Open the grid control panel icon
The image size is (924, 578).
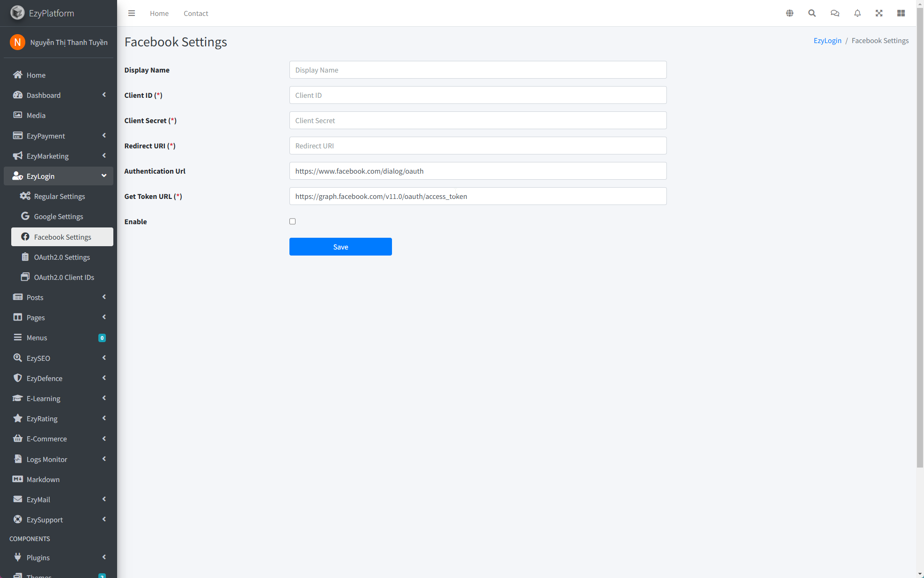(x=901, y=13)
